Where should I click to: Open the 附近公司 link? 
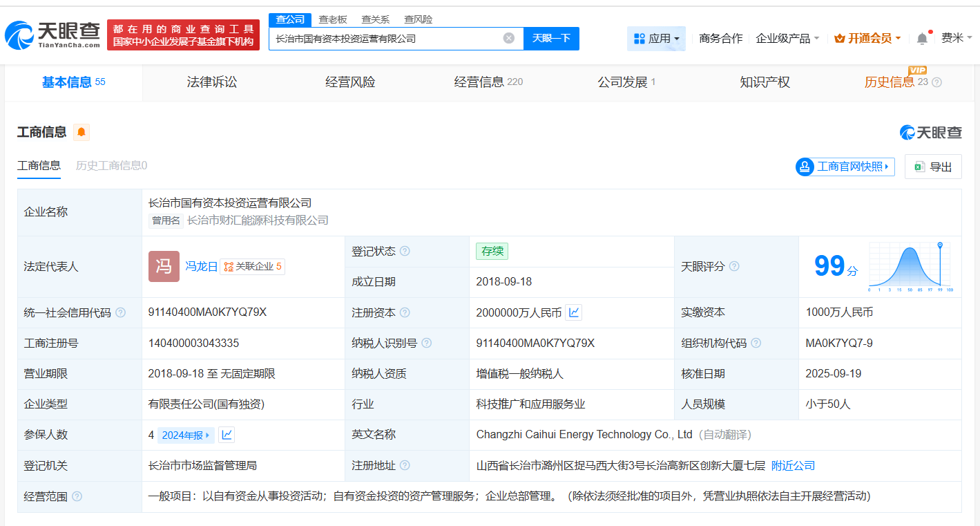tap(792, 465)
